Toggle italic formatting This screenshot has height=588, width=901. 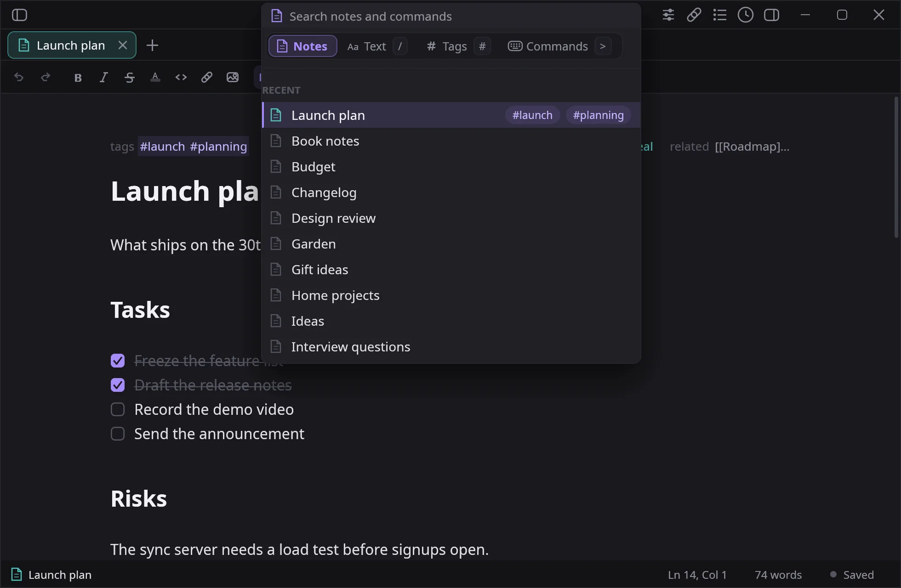click(103, 77)
